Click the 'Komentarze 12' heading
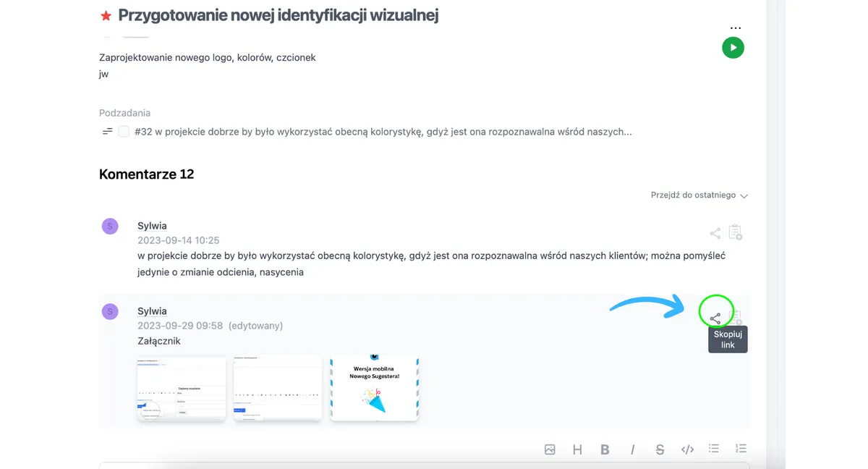Image resolution: width=868 pixels, height=469 pixels. (x=146, y=174)
